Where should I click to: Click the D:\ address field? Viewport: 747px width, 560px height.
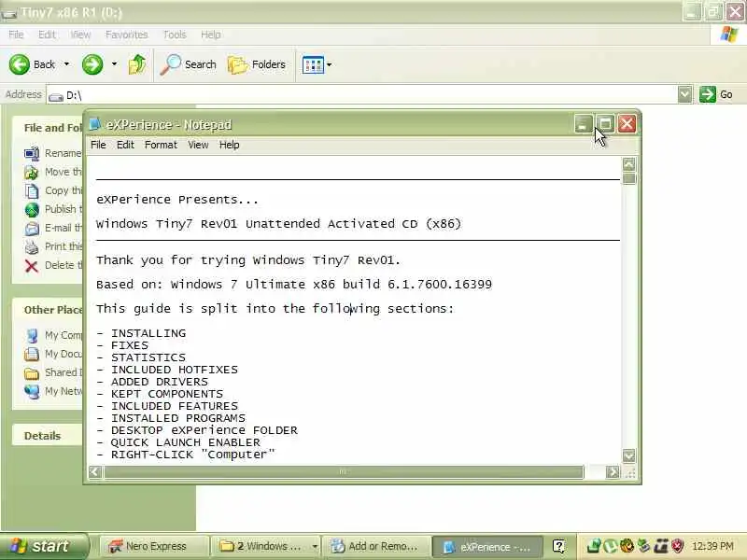pos(362,95)
